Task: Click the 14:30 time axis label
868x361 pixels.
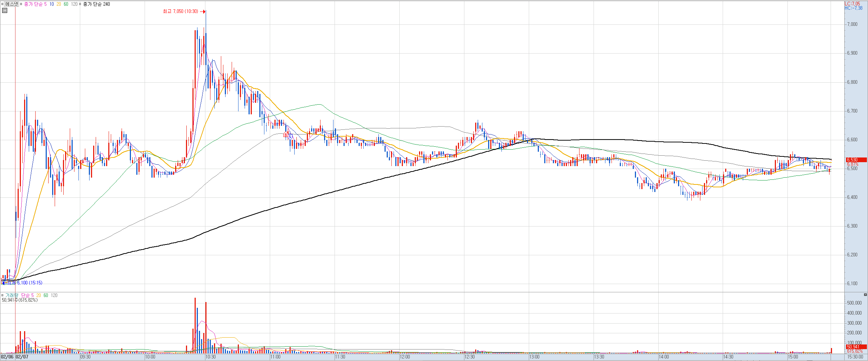Action: point(729,357)
